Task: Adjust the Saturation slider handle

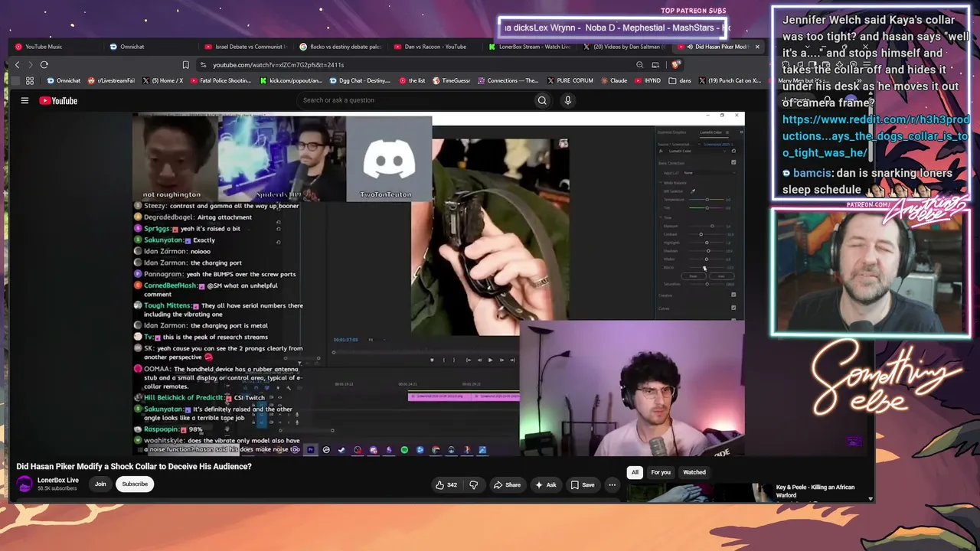Action: pyautogui.click(x=707, y=284)
